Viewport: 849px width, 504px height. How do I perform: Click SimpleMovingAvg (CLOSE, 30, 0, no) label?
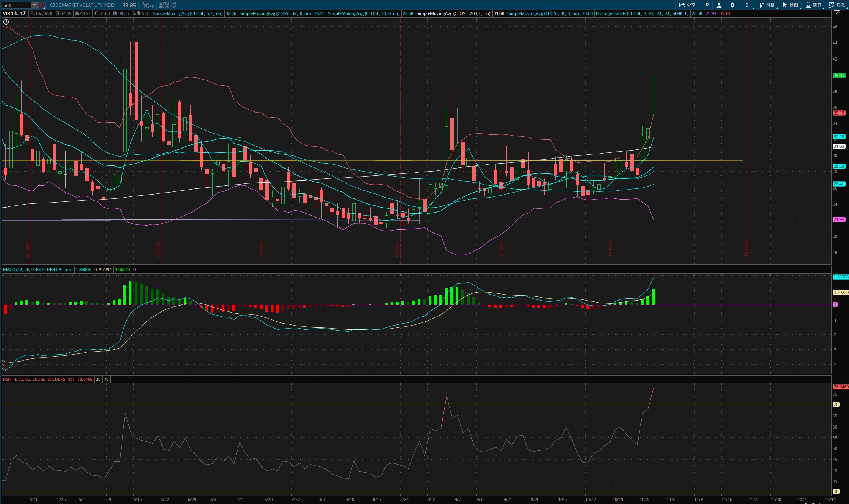543,13
